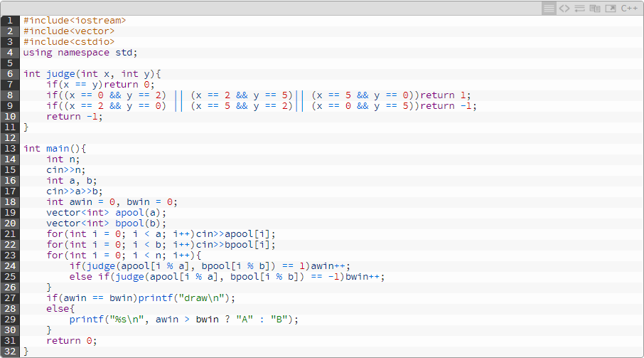Click the "%s\n" format string on line 29
This screenshot has height=358, width=644.
127,320
